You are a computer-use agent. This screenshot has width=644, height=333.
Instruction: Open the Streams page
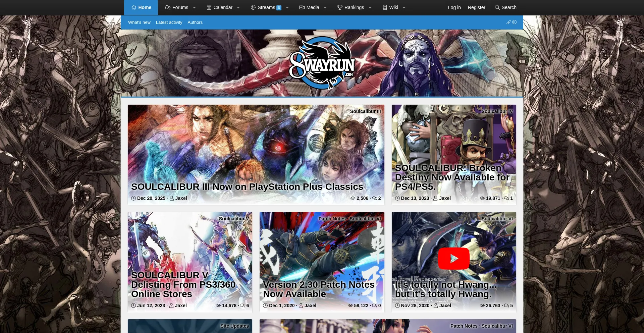[x=266, y=7]
